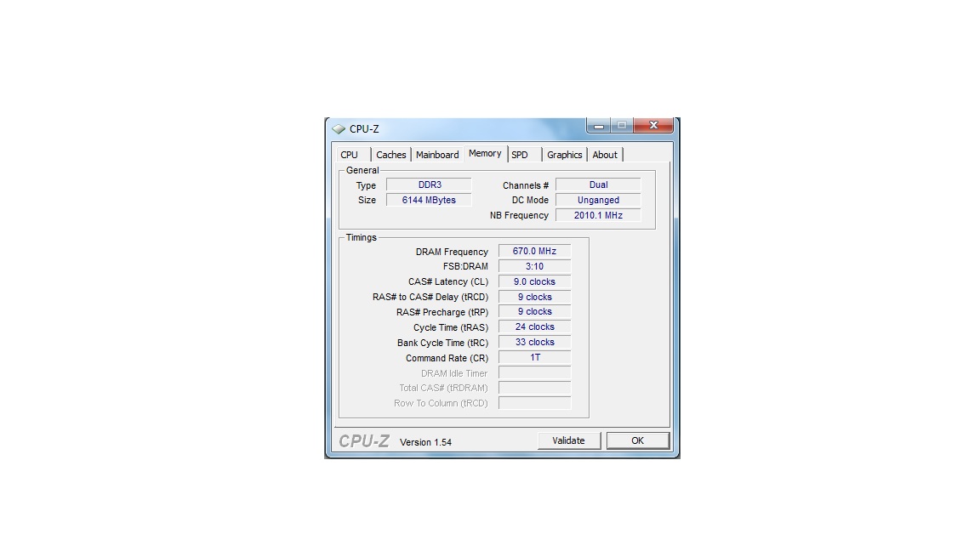Switch to the Graphics tab
The width and height of the screenshot is (980, 551).
point(564,155)
